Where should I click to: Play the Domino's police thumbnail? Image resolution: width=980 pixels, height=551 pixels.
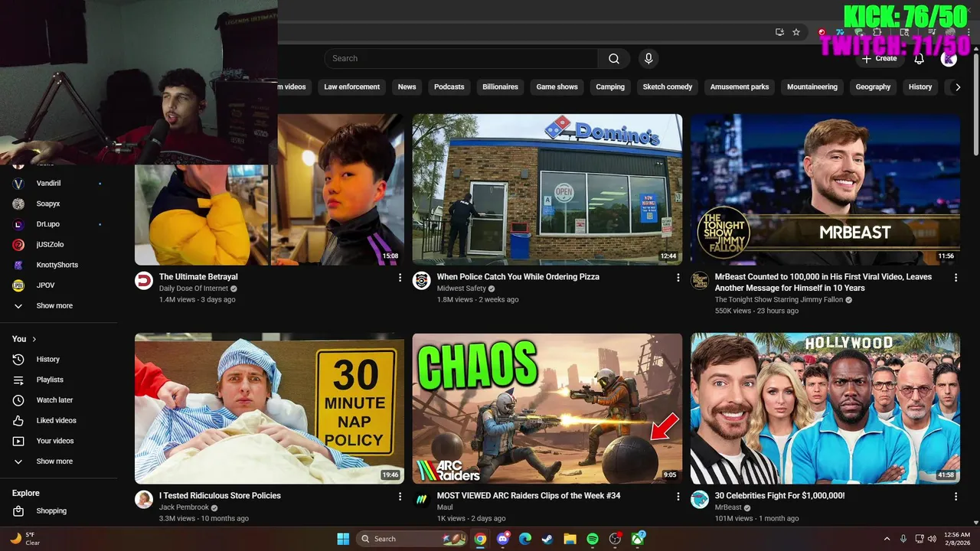(547, 189)
